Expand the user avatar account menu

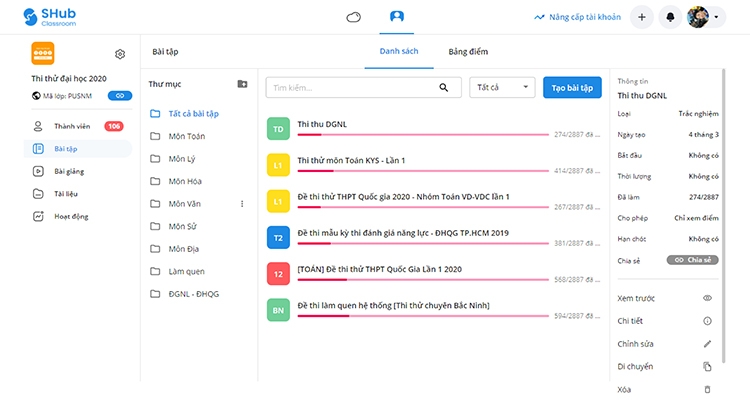coord(704,17)
